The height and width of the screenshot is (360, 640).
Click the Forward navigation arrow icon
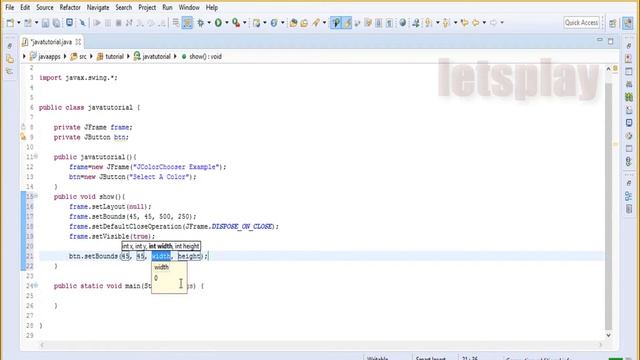(493, 23)
